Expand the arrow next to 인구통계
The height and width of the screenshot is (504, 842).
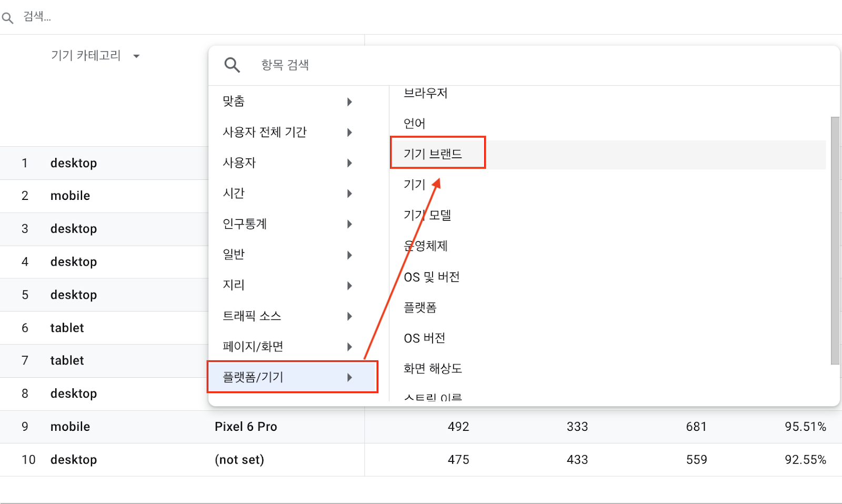(x=349, y=224)
